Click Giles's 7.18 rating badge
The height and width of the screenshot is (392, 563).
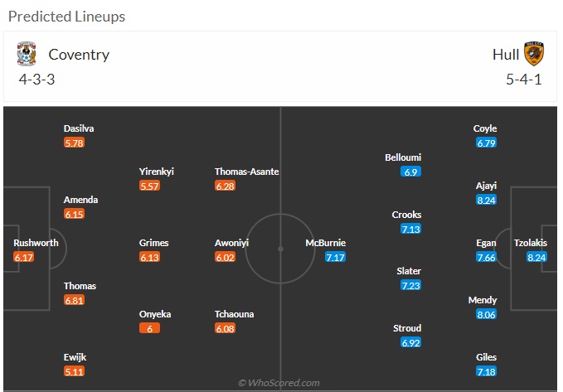coord(486,371)
